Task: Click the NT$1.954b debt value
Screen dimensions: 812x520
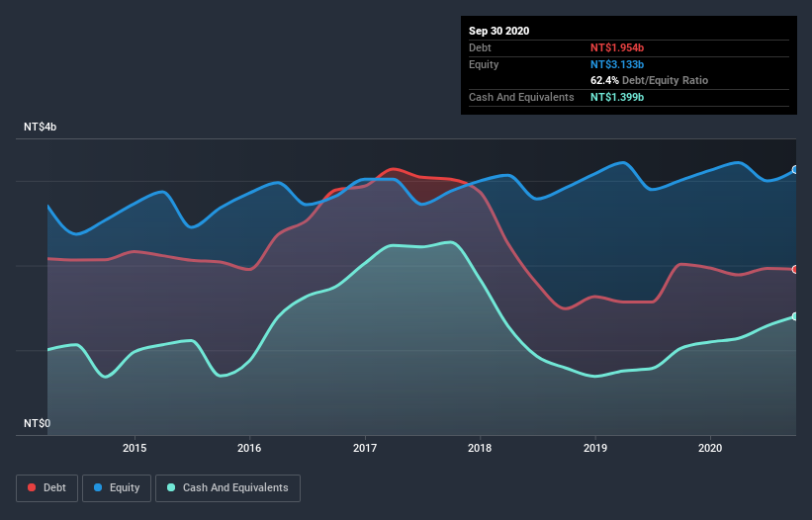Action: pos(617,47)
